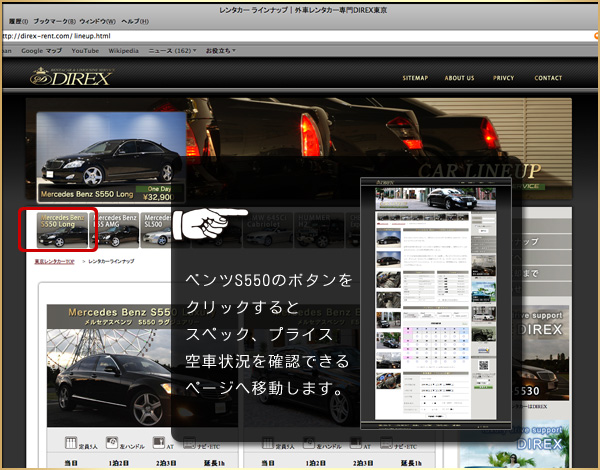Expand the ニュース (162) bookmark folder

[x=172, y=51]
